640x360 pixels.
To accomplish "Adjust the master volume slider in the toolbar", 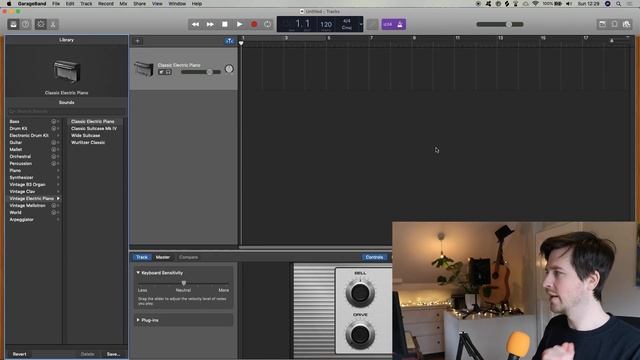I will [500, 24].
